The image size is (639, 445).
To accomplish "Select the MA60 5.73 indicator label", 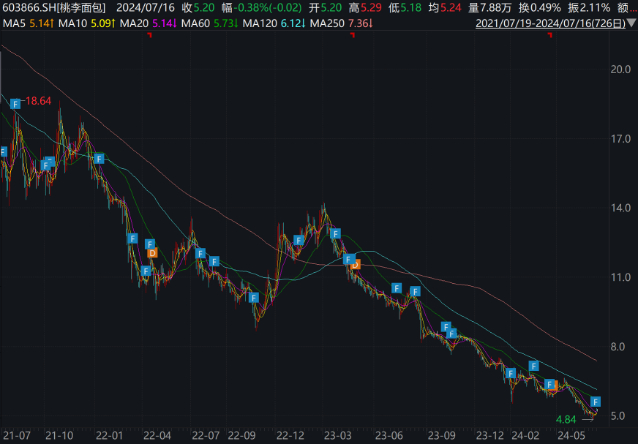I will tap(209, 23).
